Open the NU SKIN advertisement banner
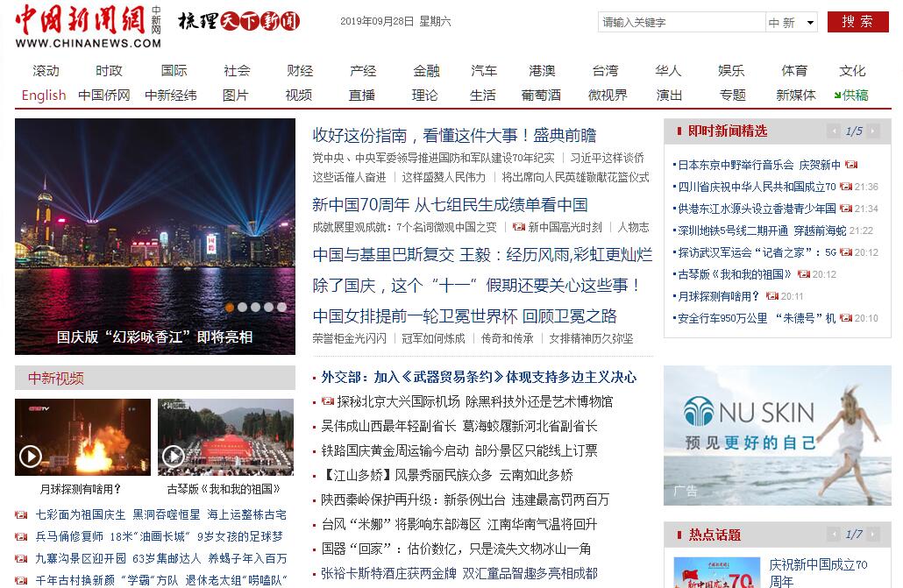 [x=778, y=436]
